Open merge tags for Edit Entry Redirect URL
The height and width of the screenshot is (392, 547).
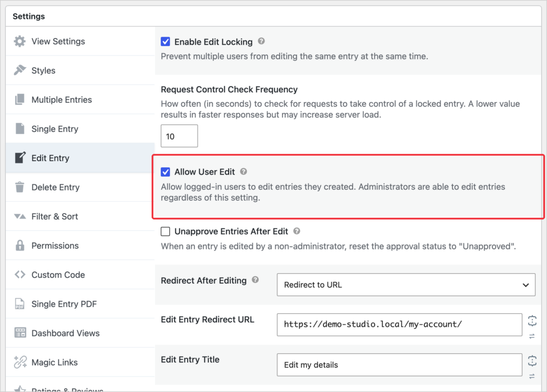pos(532,320)
